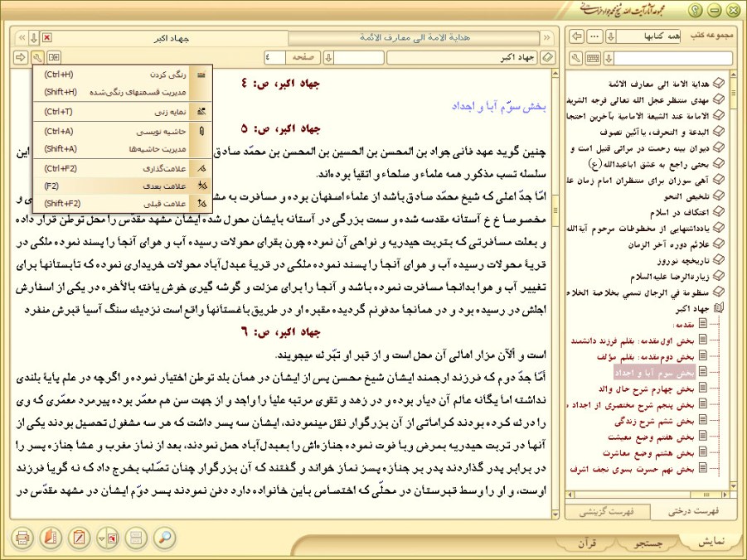747x560 pixels.
Task: Choose علامت قبلی from the menu
Action: (x=123, y=204)
